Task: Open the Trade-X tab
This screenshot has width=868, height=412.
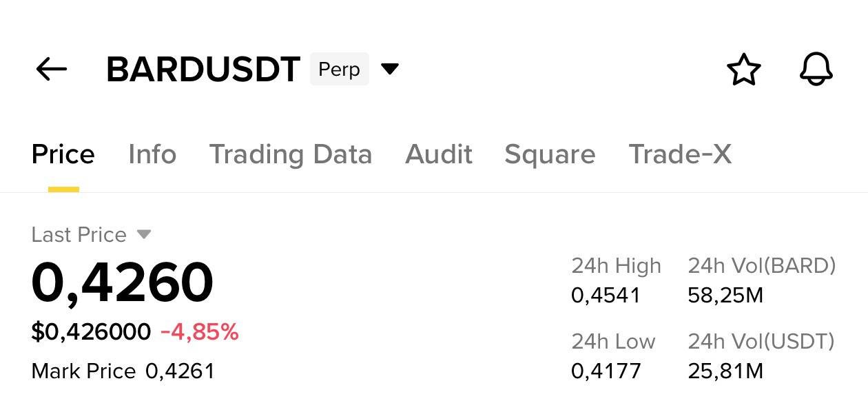Action: click(681, 154)
